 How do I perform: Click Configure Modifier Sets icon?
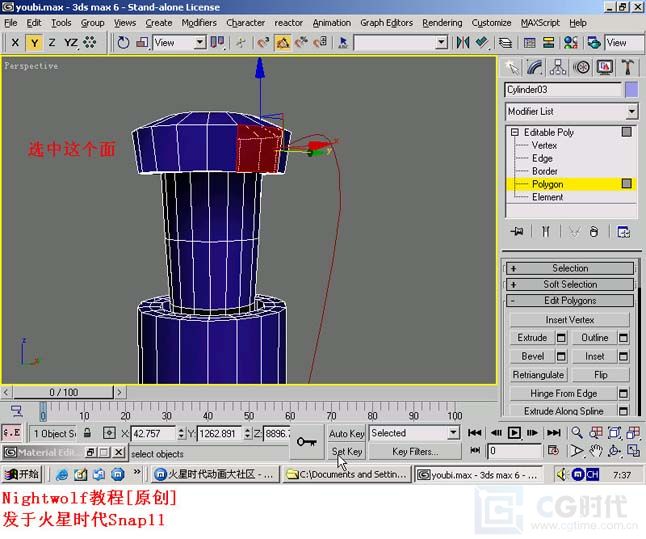(623, 232)
